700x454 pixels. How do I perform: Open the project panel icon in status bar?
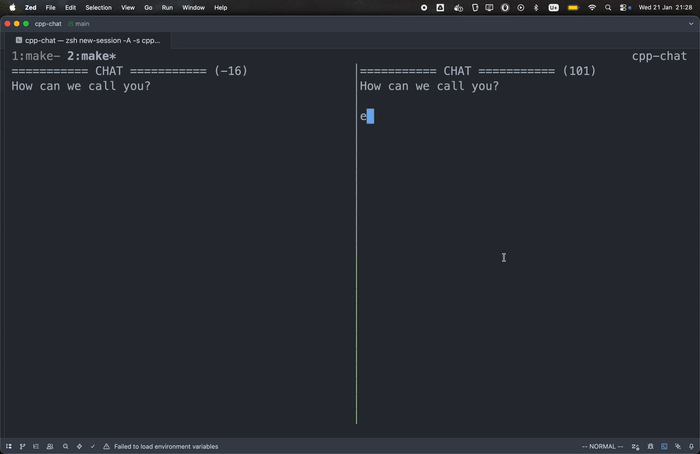[9, 446]
